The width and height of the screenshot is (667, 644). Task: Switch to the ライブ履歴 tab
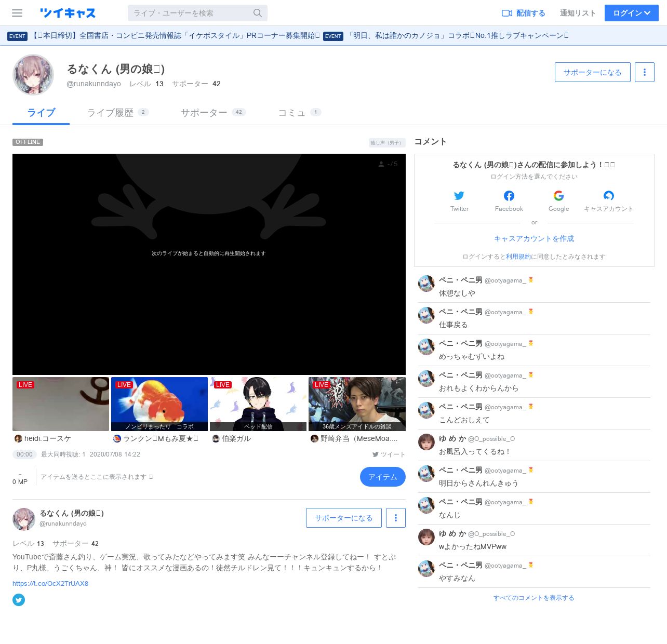(117, 113)
